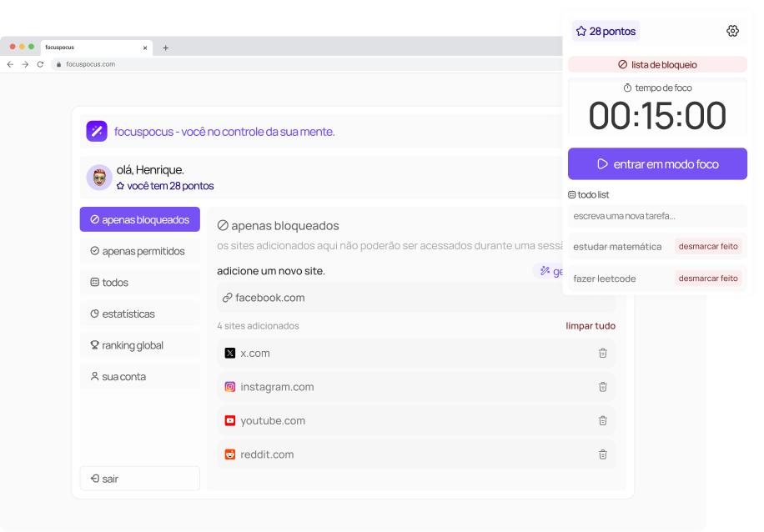Delete x.com from blocked sites
This screenshot has width=764, height=532.
(602, 354)
